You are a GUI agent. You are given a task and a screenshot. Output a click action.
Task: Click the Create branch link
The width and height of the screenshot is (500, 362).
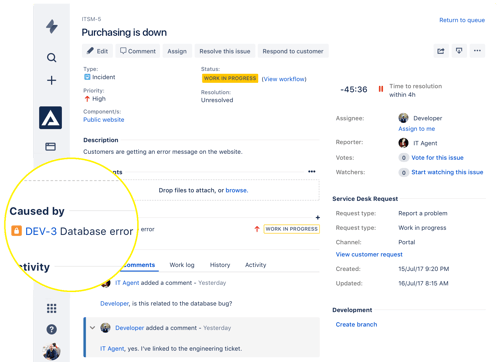coord(356,324)
